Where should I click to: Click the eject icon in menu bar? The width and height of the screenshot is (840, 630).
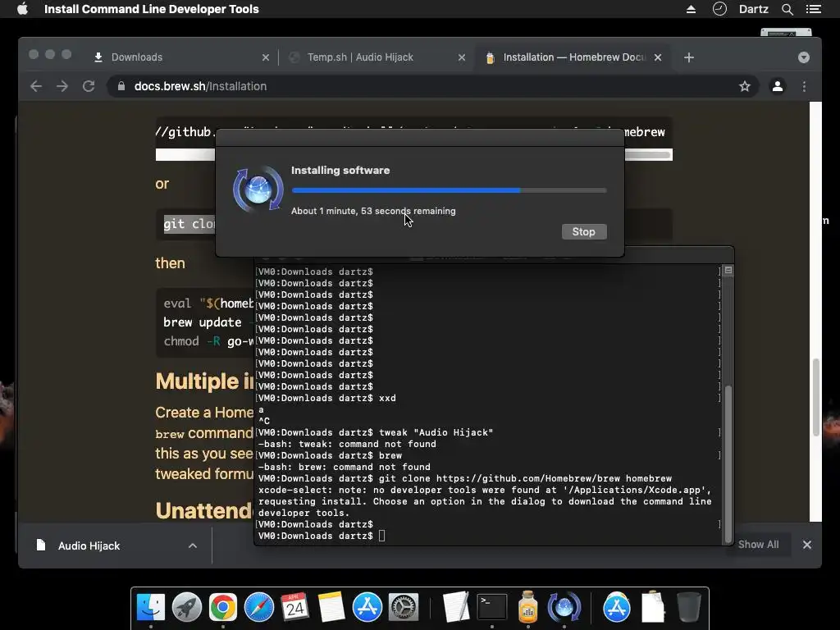691,9
